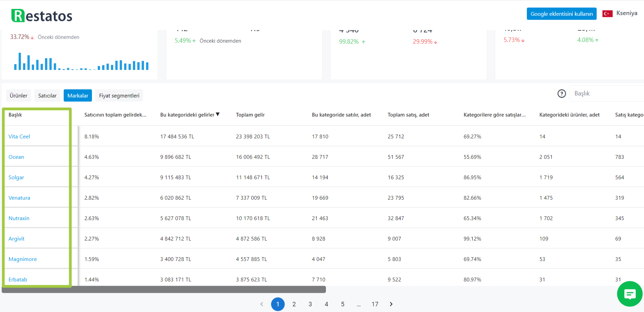The image size is (644, 312).
Task: Jump to last page 17
Action: [x=375, y=304]
